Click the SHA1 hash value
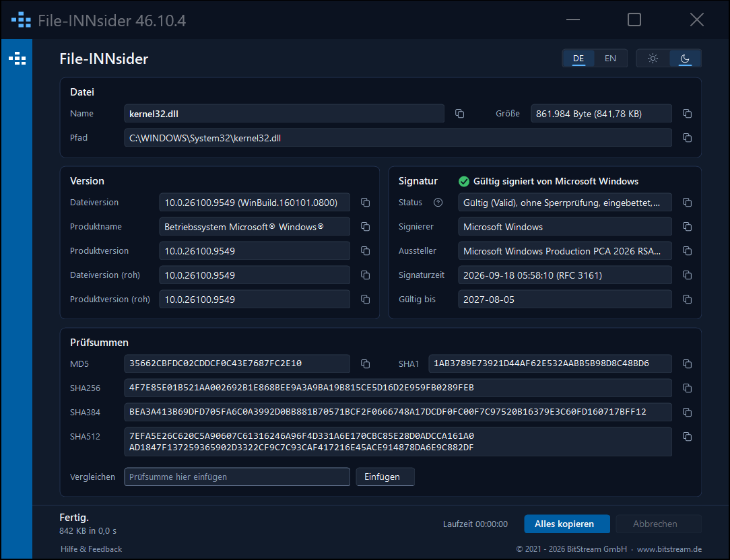Image resolution: width=730 pixels, height=560 pixels. pos(550,363)
